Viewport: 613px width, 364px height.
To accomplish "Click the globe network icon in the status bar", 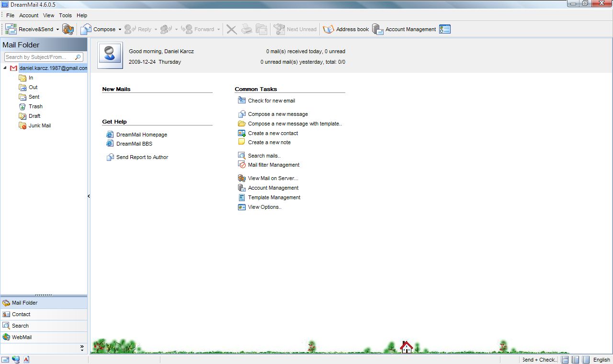I will pyautogui.click(x=16, y=360).
